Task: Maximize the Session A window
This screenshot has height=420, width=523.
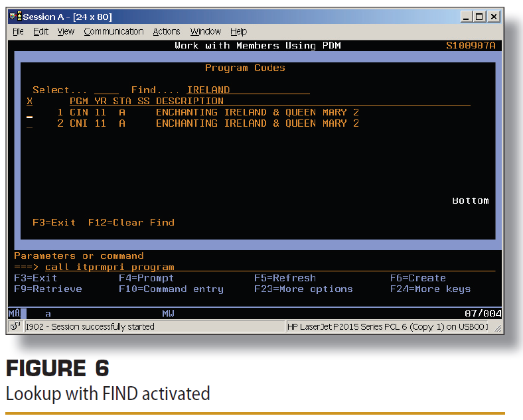Action: pos(480,17)
